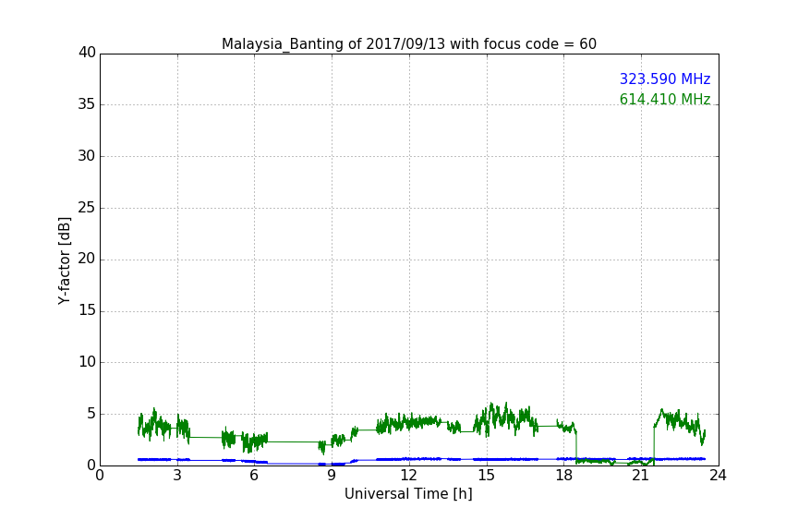Select the blue 323.590 MHz legend label
The width and height of the screenshot is (798, 532).
665,79
